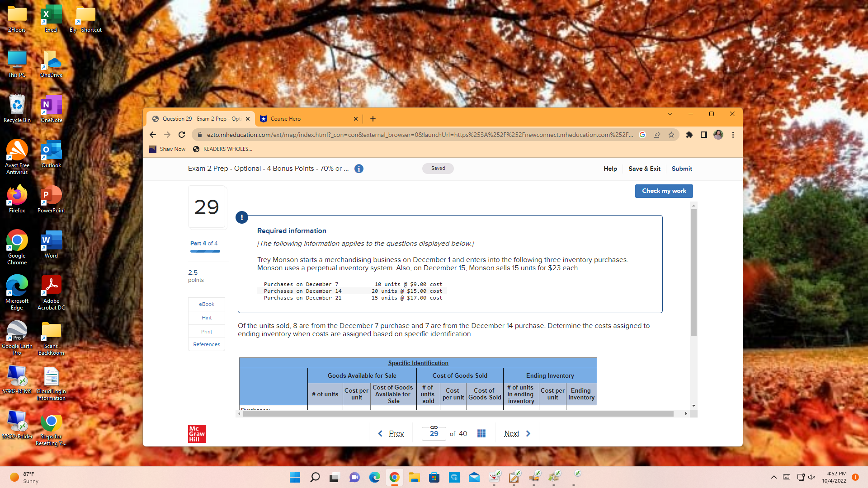Bookmark the page with the star icon

pos(671,135)
